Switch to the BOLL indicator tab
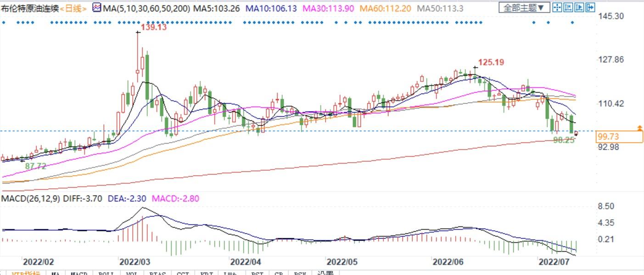644x275 pixels. point(106,273)
